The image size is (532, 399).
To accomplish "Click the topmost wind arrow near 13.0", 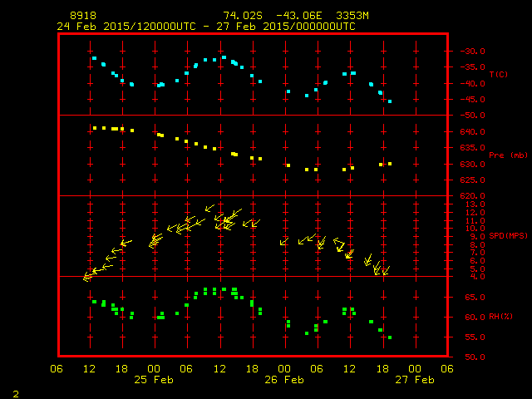I will pyautogui.click(x=209, y=208).
